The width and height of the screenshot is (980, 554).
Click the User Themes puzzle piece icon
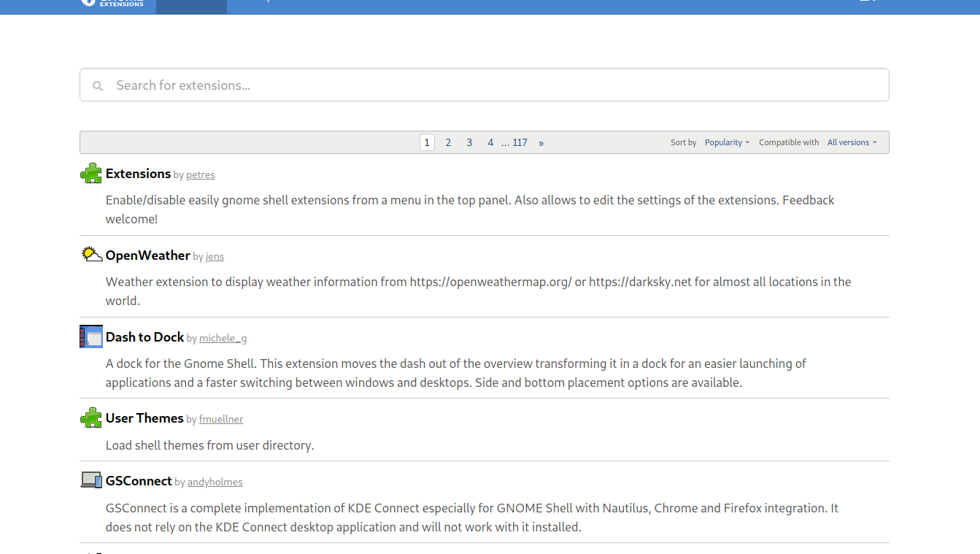click(x=91, y=418)
